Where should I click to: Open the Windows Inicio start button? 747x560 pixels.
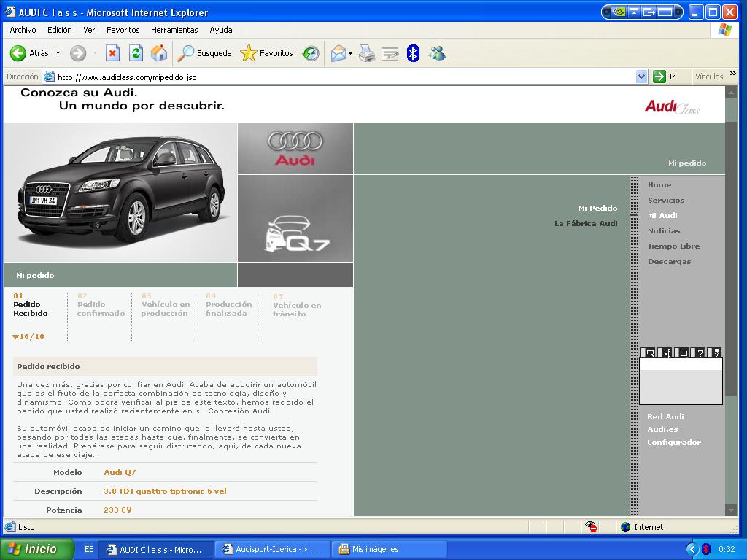(x=36, y=549)
